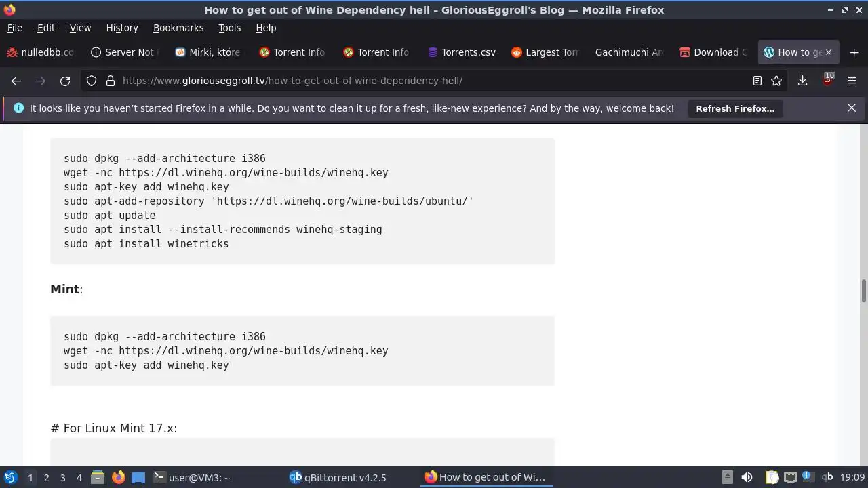Open the system start menu icon
This screenshot has width=868, height=488.
point(10,477)
